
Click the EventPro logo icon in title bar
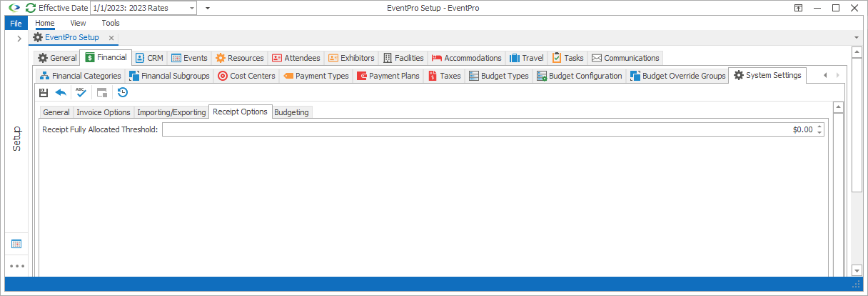(x=14, y=8)
